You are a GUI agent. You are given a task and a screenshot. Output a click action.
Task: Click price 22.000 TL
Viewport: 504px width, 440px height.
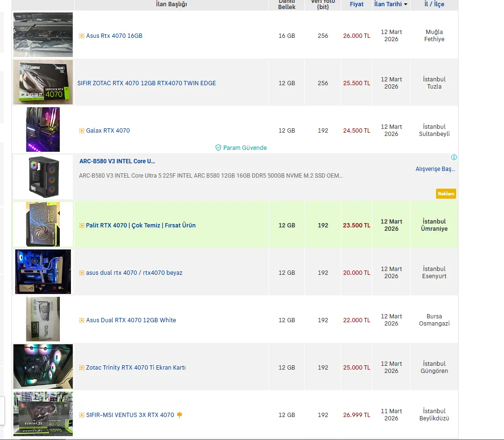(357, 320)
